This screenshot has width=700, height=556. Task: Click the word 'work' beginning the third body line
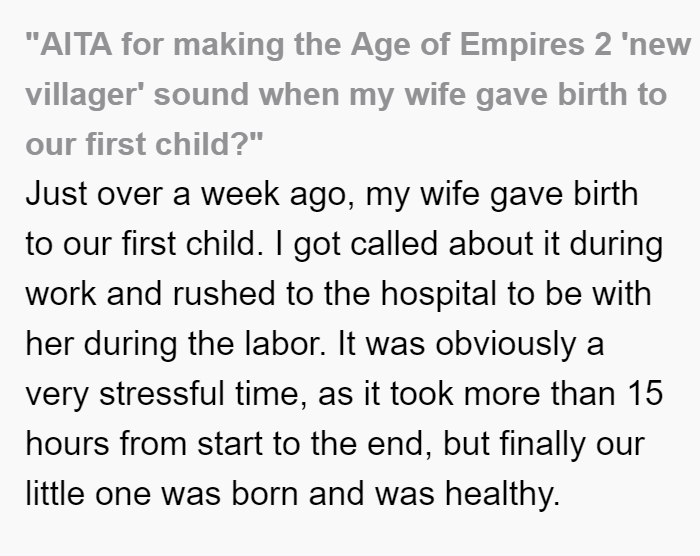61,294
